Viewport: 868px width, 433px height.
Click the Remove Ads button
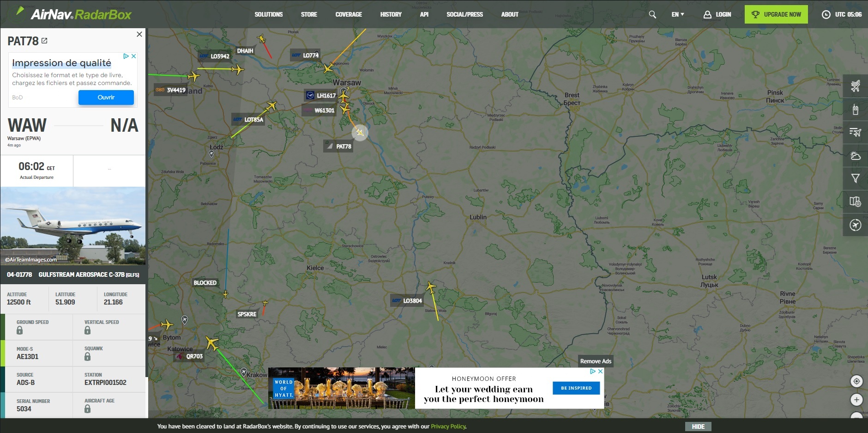tap(596, 361)
